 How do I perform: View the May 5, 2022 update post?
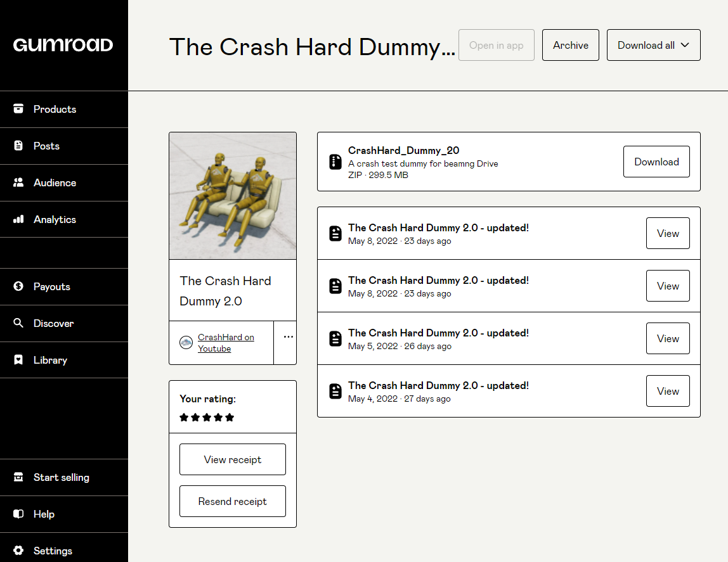pos(668,338)
